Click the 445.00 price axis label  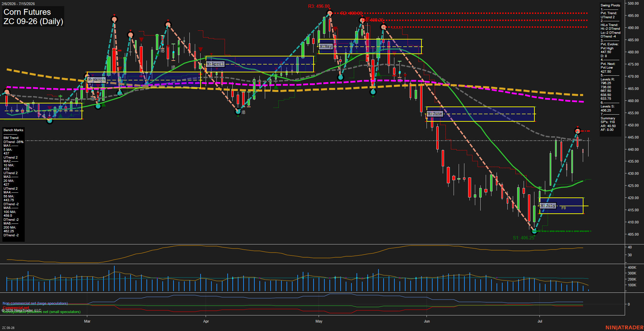(633, 137)
